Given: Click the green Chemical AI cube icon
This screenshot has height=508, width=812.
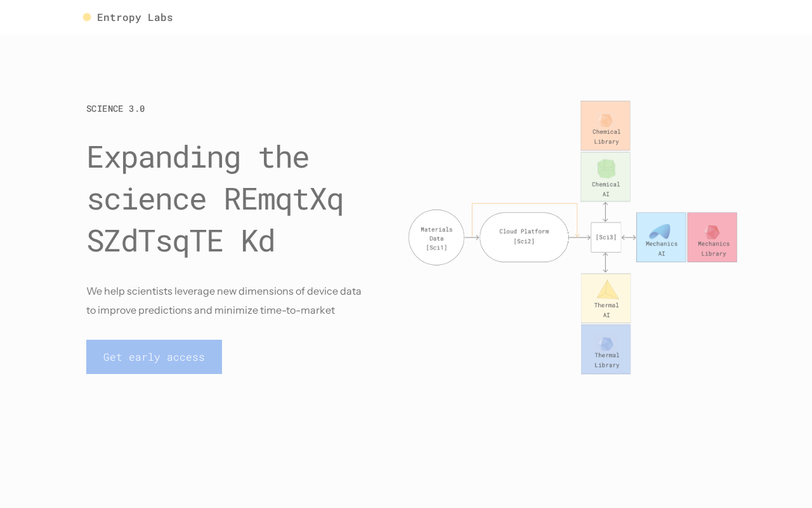Looking at the screenshot, I should (606, 169).
